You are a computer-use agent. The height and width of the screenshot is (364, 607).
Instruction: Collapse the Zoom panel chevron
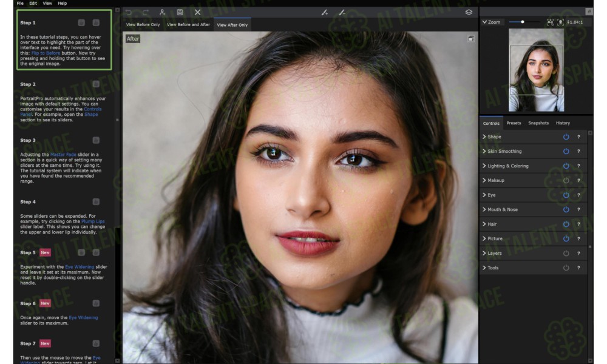484,22
